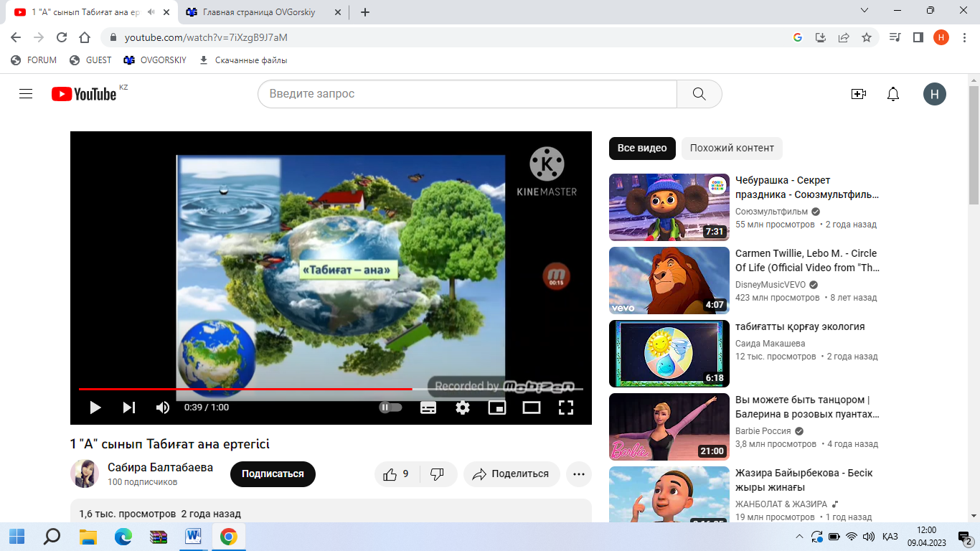Dislike the video
Viewport: 980px width, 551px height.
[437, 474]
